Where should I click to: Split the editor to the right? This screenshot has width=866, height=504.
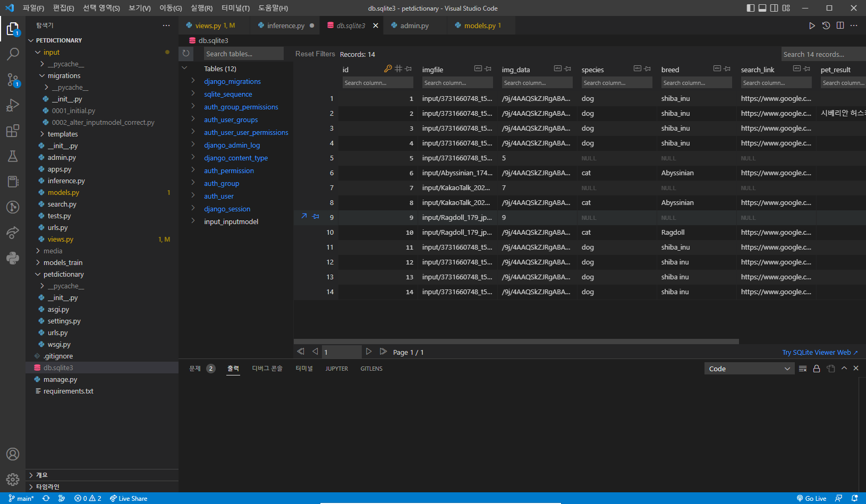pyautogui.click(x=840, y=25)
